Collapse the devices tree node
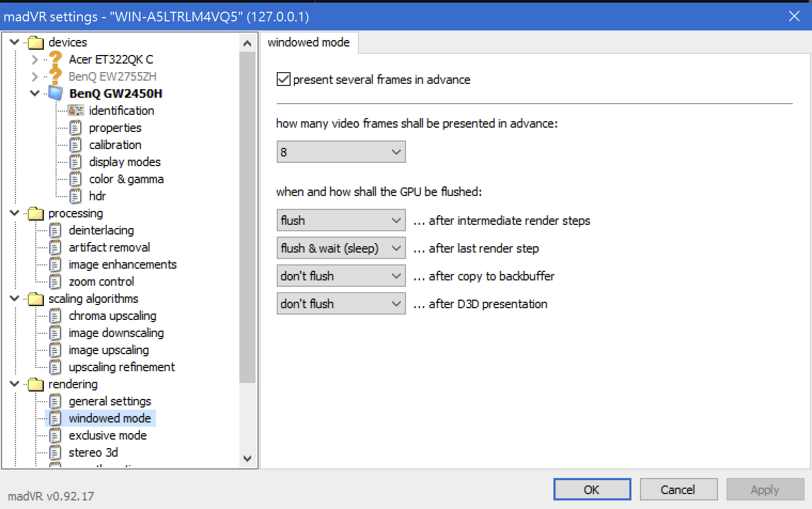812x509 pixels. (14, 42)
